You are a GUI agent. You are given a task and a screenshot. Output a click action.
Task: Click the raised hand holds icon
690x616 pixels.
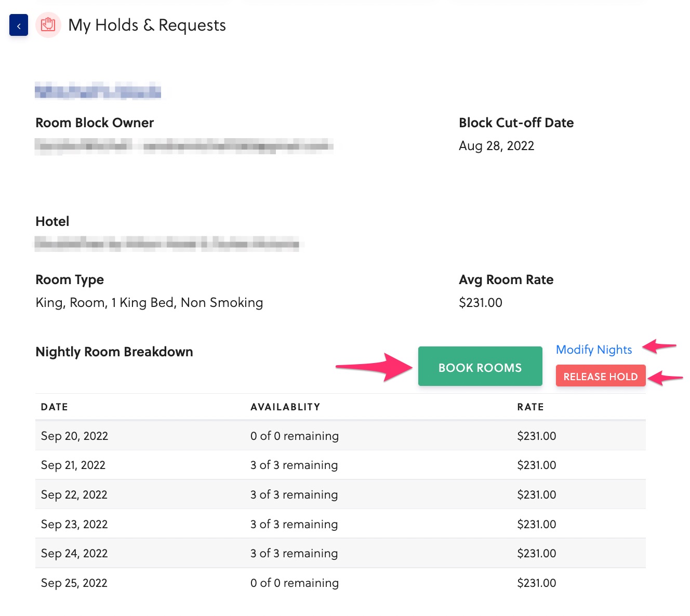(x=48, y=25)
